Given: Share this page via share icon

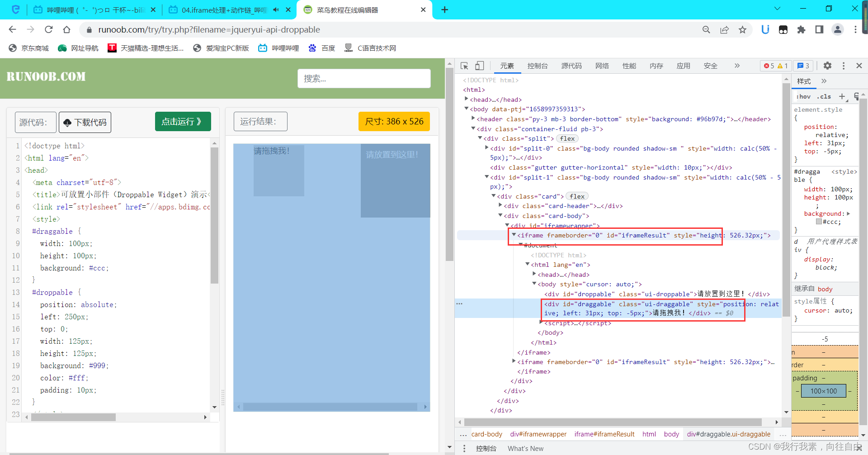Looking at the screenshot, I should click(724, 29).
